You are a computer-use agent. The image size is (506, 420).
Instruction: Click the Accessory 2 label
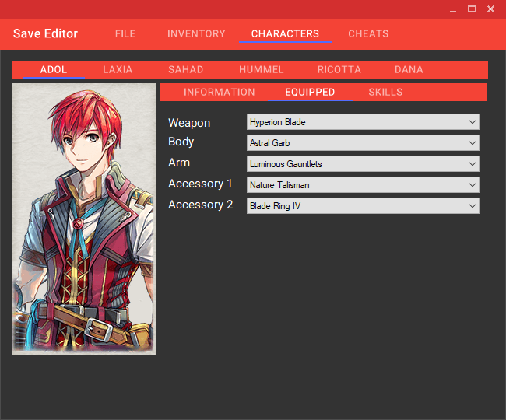[x=200, y=205]
